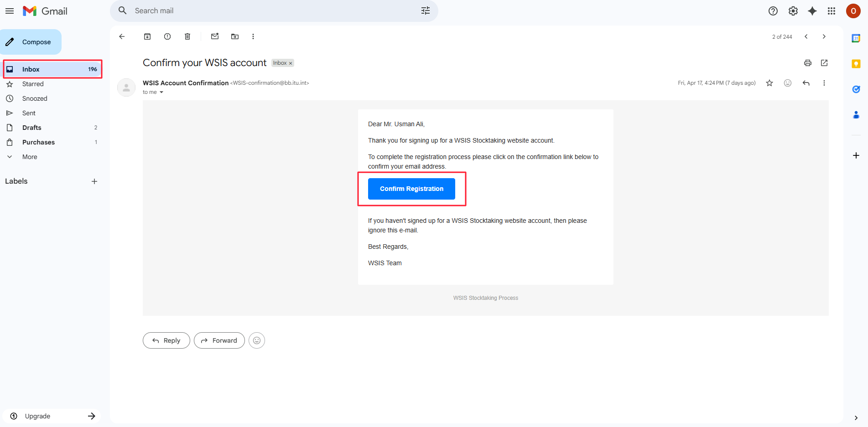Star the WSIS confirmation message
Image resolution: width=868 pixels, height=427 pixels.
pyautogui.click(x=769, y=83)
